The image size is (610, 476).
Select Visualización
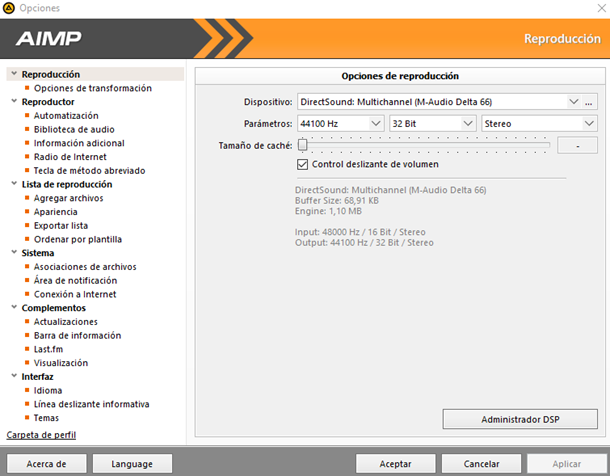click(x=61, y=363)
